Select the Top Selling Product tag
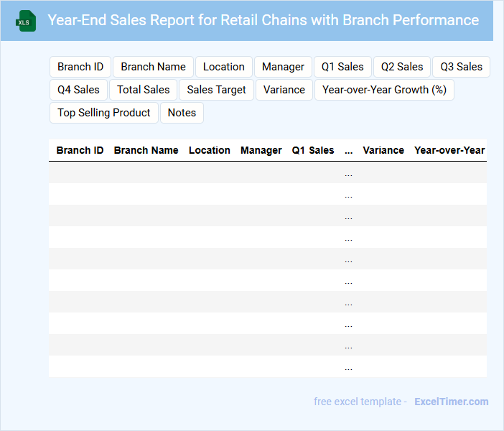The width and height of the screenshot is (504, 431). click(103, 113)
